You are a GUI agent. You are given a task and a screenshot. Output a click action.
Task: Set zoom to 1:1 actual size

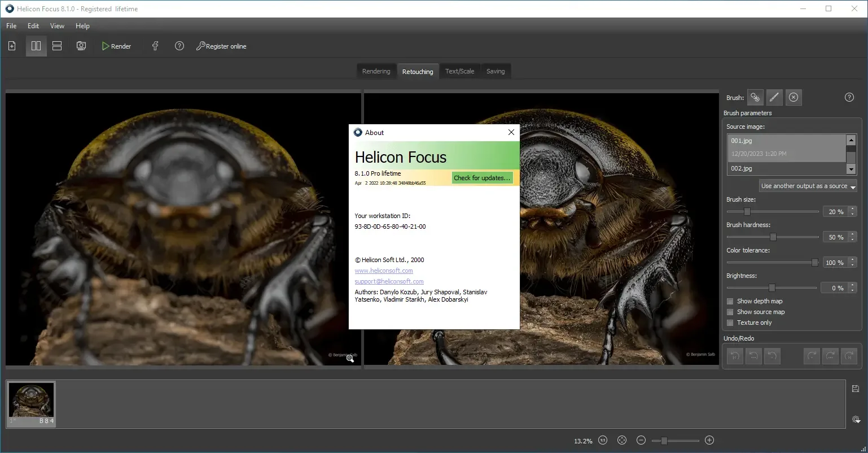tap(603, 441)
